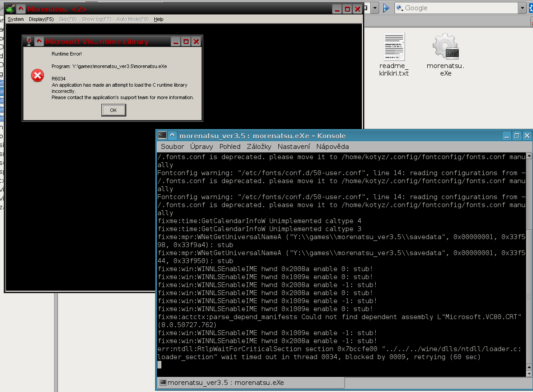Click the Google search engine icon
The image size is (533, 392).
coord(400,8)
